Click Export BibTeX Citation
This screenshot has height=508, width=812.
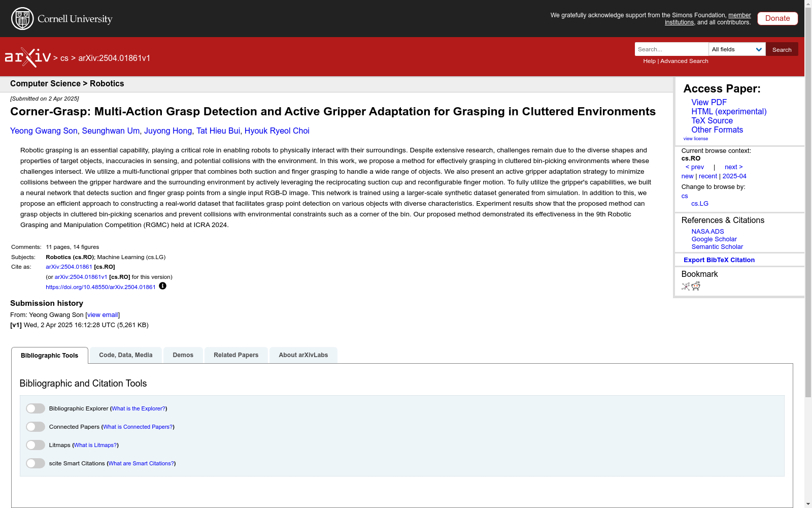[x=719, y=260]
